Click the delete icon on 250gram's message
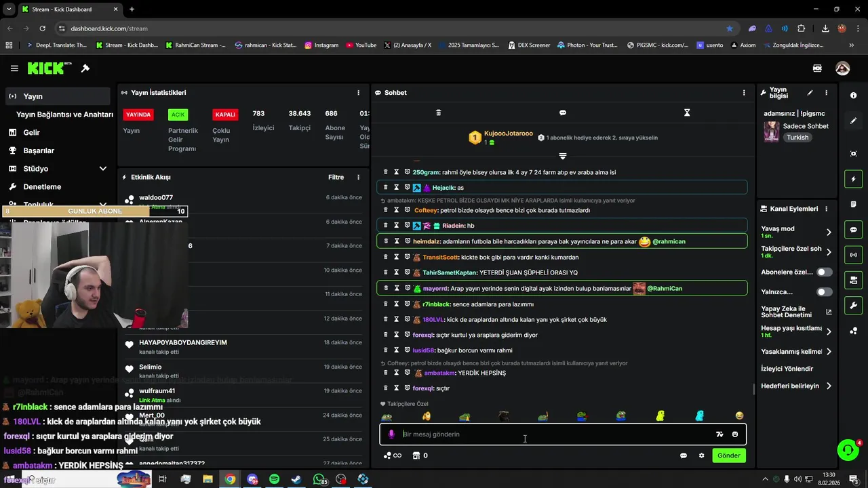 click(x=386, y=172)
